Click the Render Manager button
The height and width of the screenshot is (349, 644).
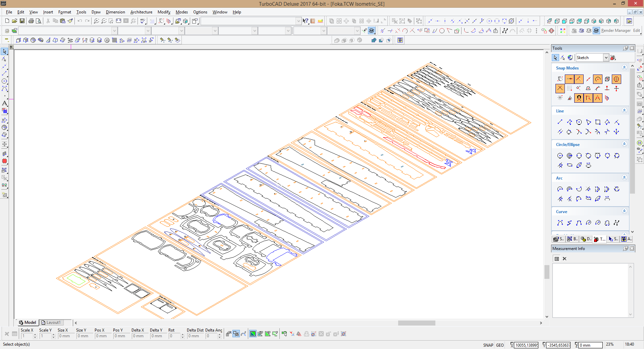[616, 31]
